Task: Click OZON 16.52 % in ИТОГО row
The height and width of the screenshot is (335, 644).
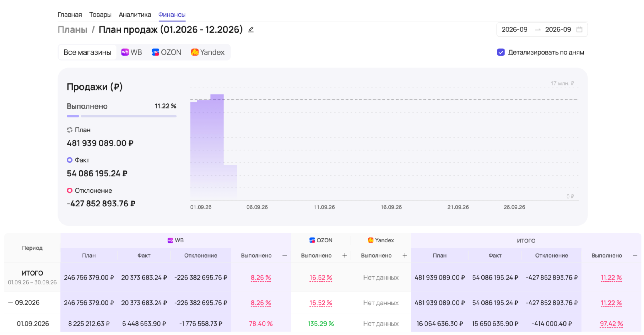Action: tap(321, 278)
